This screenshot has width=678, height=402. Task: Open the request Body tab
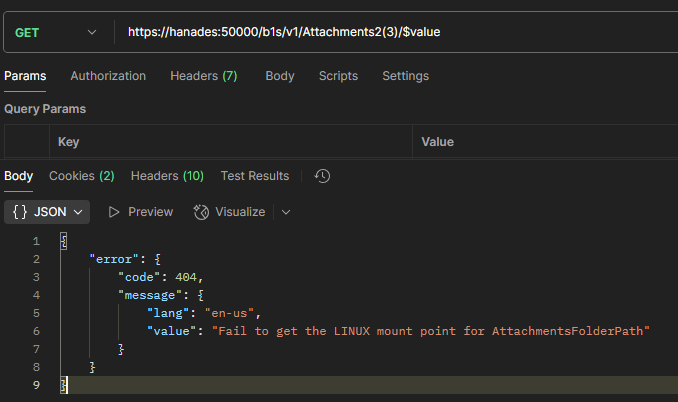point(280,76)
